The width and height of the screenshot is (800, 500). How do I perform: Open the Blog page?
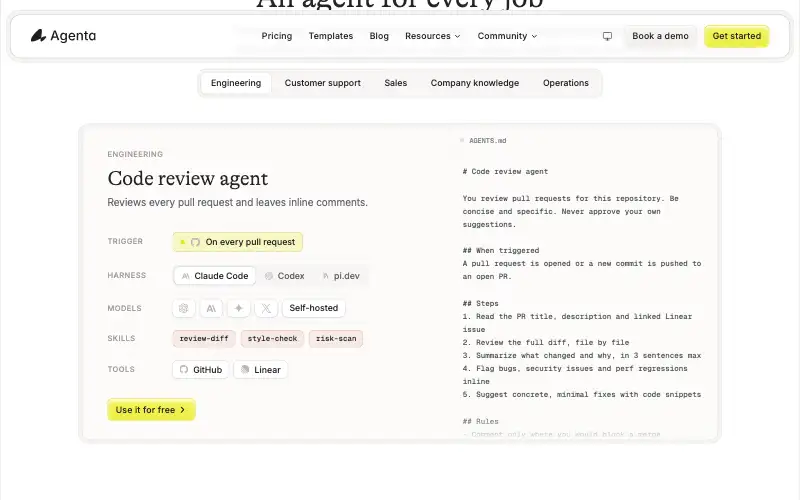[379, 36]
